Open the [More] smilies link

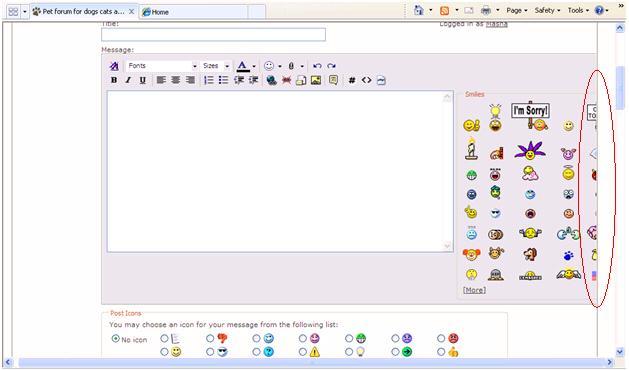[x=474, y=290]
